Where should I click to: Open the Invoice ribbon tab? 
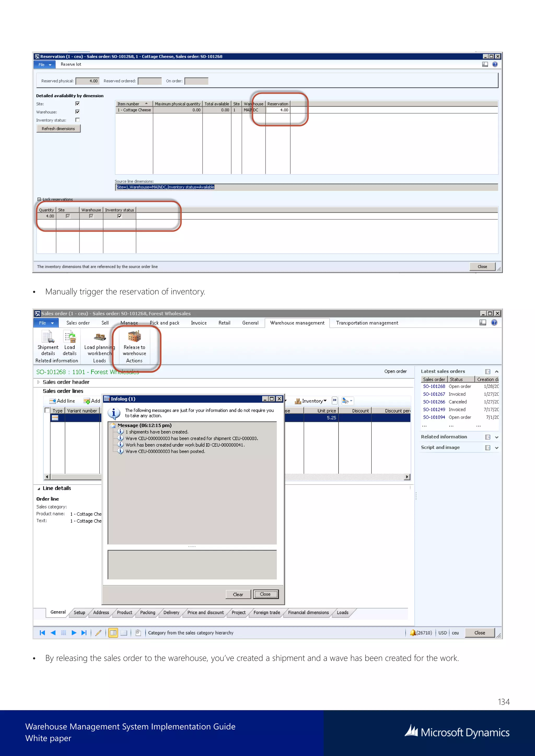click(x=199, y=323)
